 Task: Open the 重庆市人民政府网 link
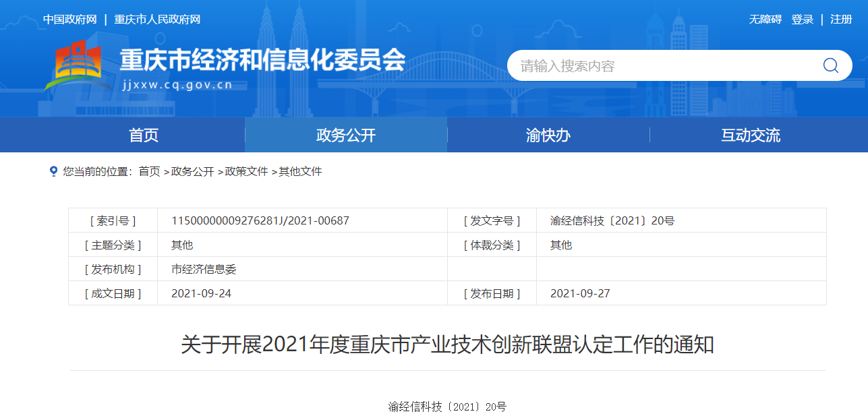click(157, 20)
